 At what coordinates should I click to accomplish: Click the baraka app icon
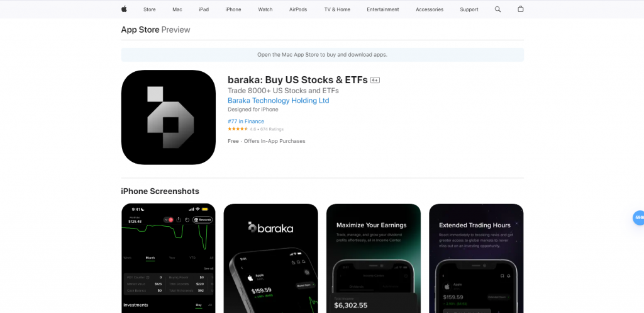[x=169, y=117]
